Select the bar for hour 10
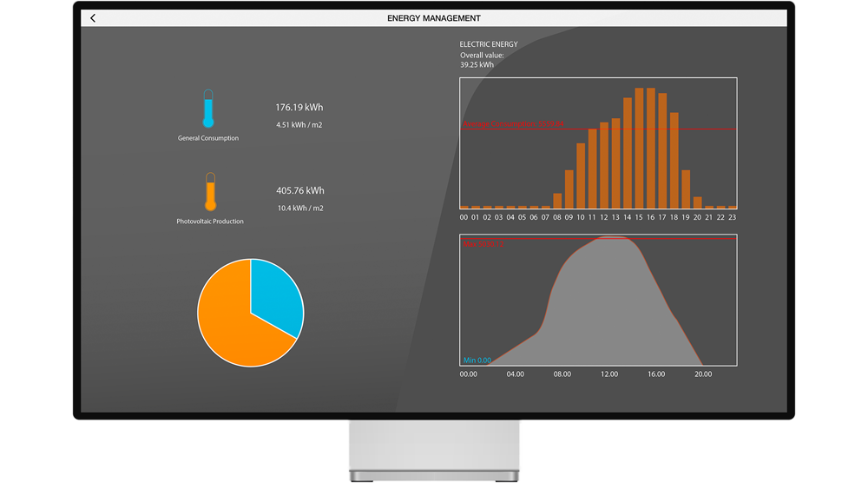Image resolution: width=868 pixels, height=483 pixels. 581,175
